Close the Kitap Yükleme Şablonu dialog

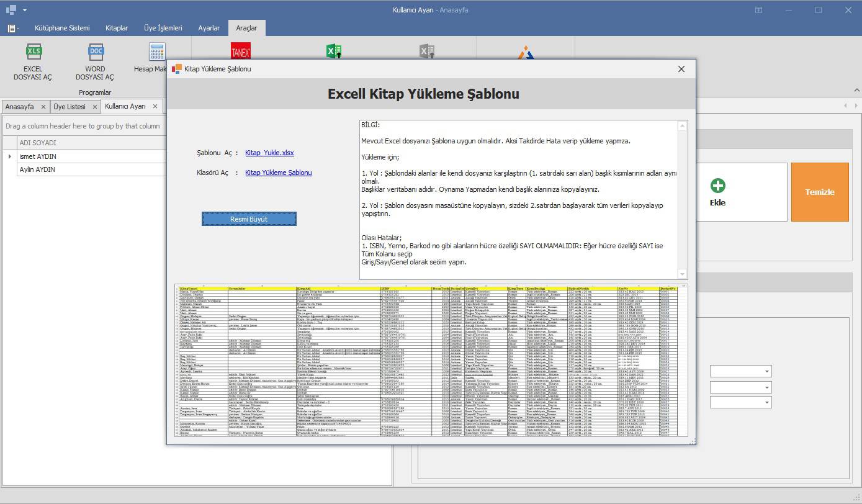point(681,69)
